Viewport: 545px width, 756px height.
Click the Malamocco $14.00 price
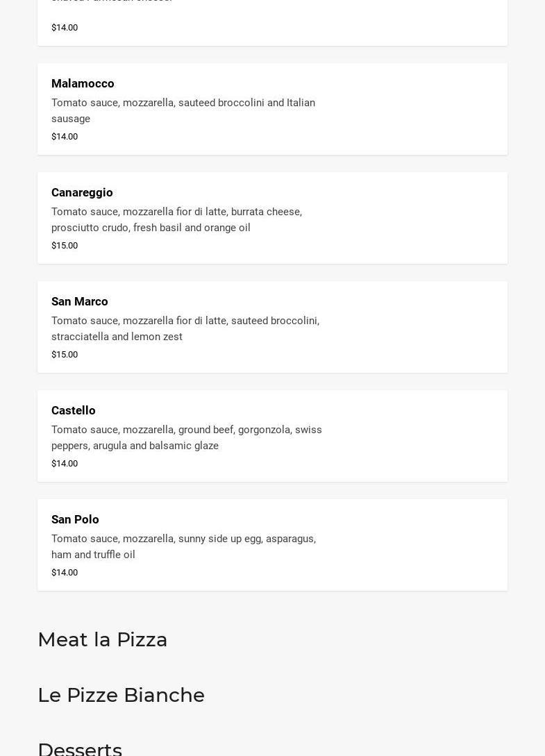coord(65,137)
